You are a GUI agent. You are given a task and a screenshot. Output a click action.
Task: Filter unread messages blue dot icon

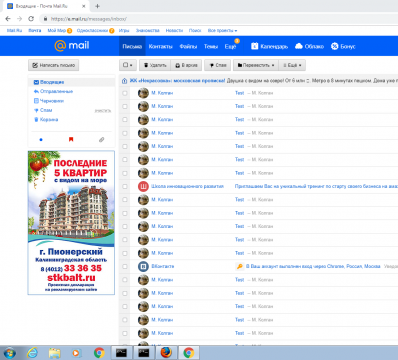[x=41, y=140]
